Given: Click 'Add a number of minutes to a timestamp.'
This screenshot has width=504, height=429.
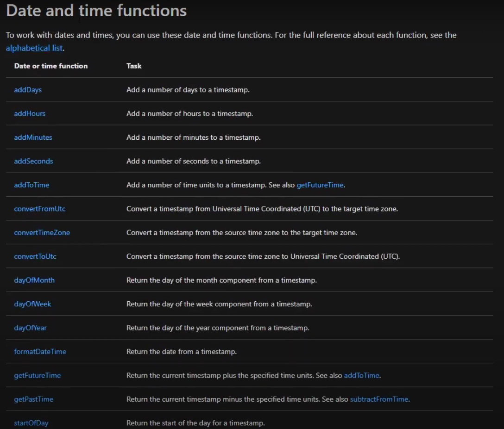Looking at the screenshot, I should coord(194,137).
